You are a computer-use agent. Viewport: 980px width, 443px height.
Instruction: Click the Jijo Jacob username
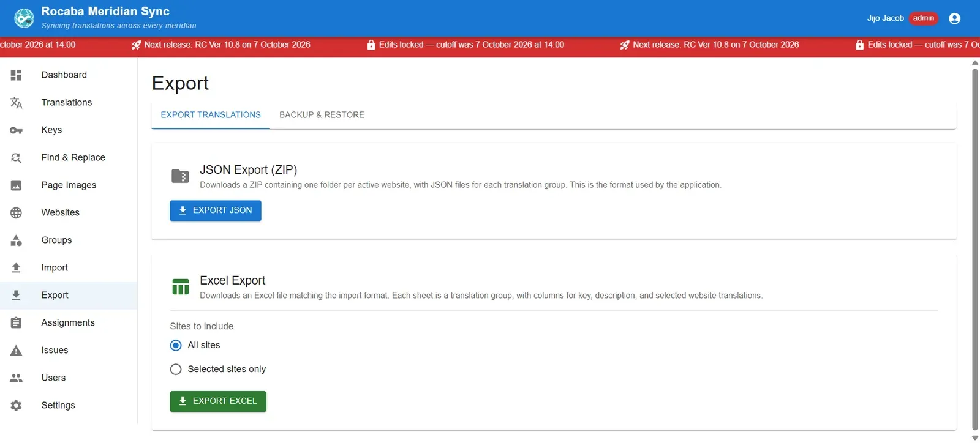tap(885, 18)
